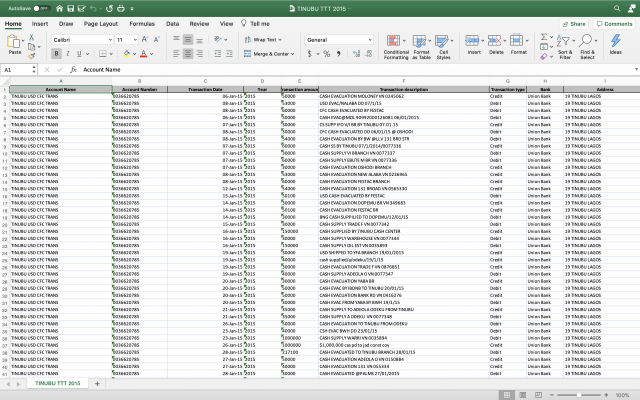Click the fill color yellow swatch

127,53
